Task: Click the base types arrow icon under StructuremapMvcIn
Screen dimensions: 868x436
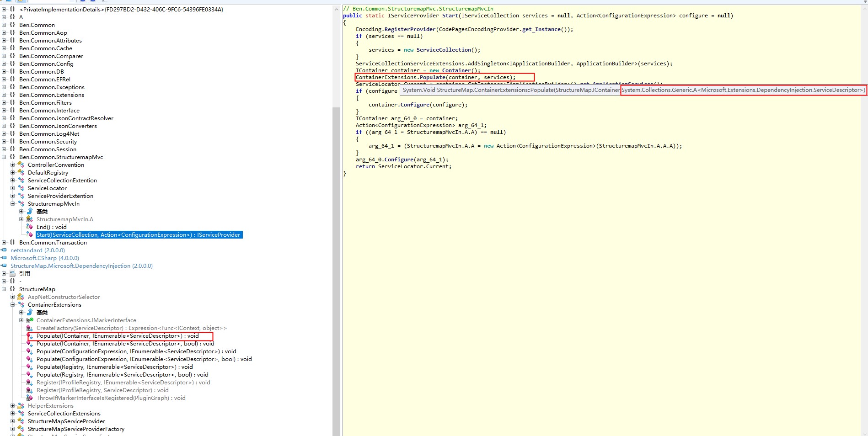Action: click(30, 211)
